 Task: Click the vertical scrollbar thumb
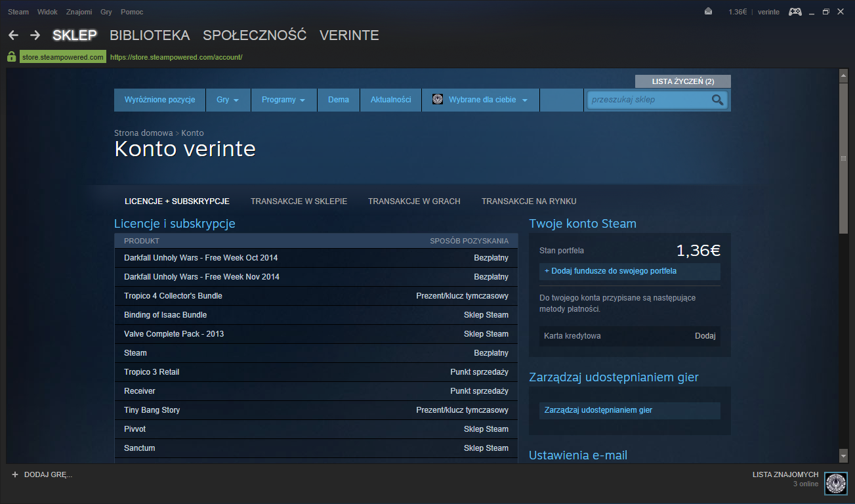pos(843,157)
